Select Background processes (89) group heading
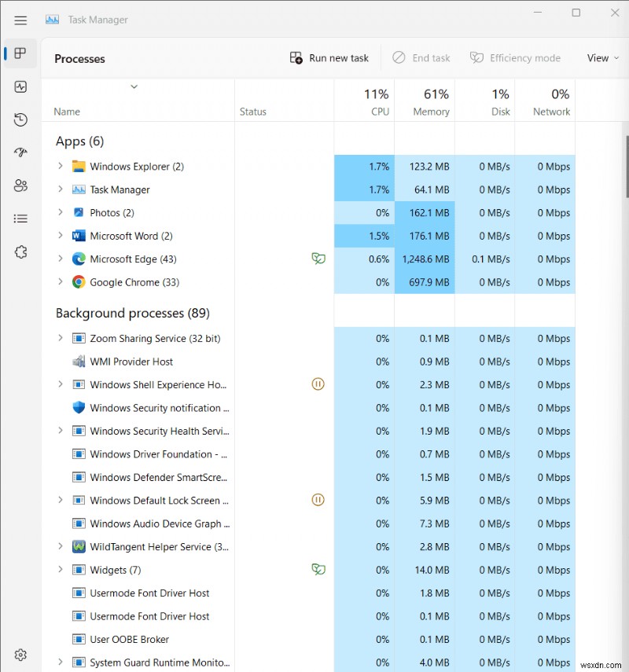 (133, 313)
